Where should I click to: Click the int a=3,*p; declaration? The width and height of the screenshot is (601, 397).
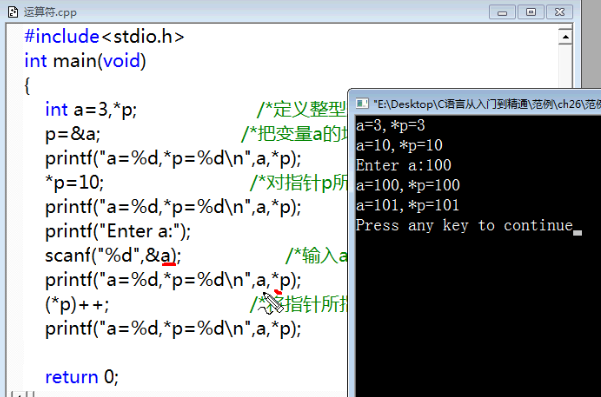(x=91, y=110)
